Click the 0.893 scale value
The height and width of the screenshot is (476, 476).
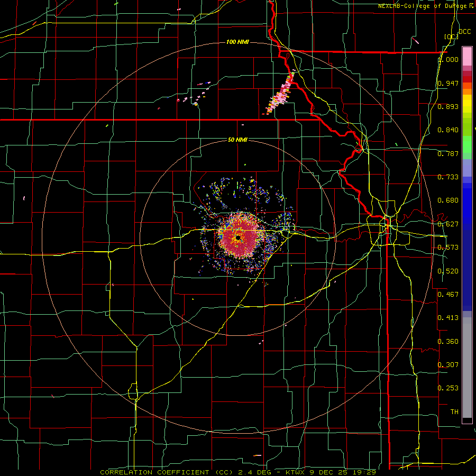pyautogui.click(x=448, y=106)
